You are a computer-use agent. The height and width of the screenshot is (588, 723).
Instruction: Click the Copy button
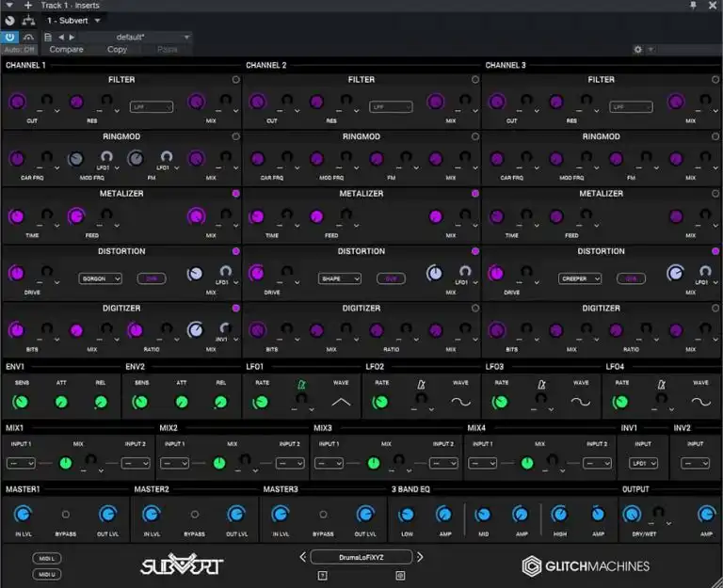(x=117, y=49)
